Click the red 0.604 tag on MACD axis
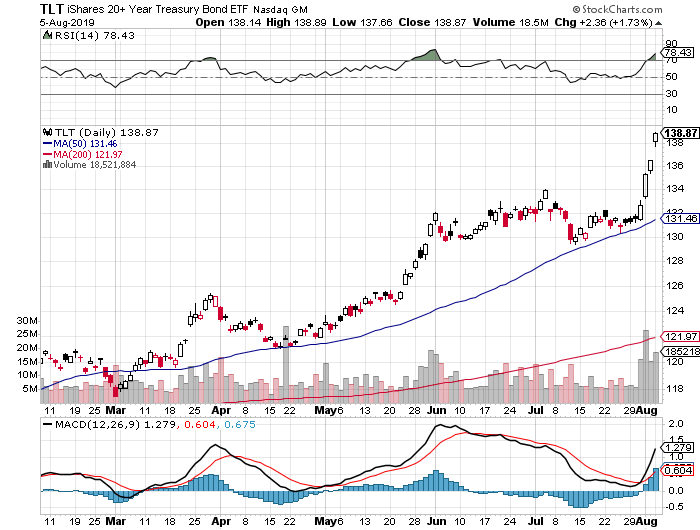 pos(679,471)
